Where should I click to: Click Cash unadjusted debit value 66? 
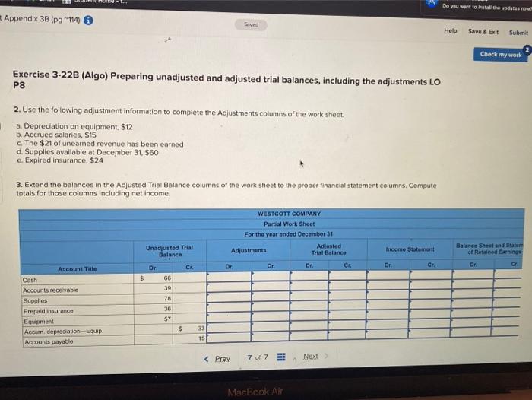click(x=167, y=278)
